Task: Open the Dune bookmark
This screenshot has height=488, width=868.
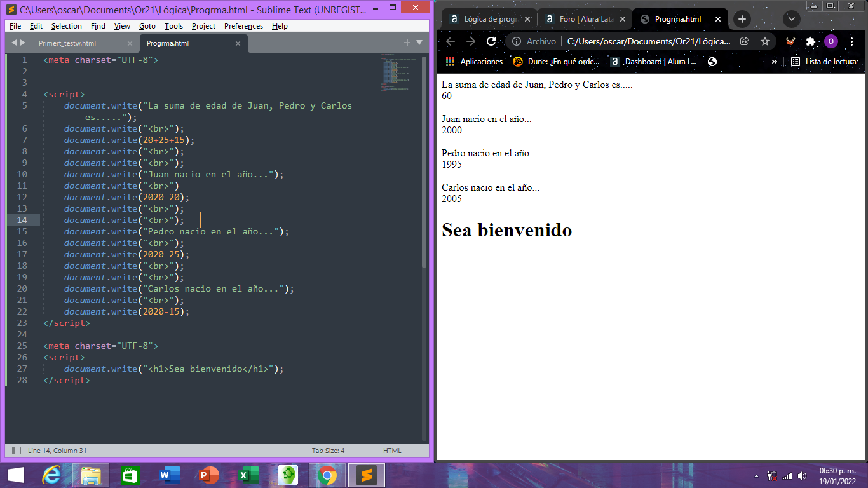Action: tap(556, 62)
